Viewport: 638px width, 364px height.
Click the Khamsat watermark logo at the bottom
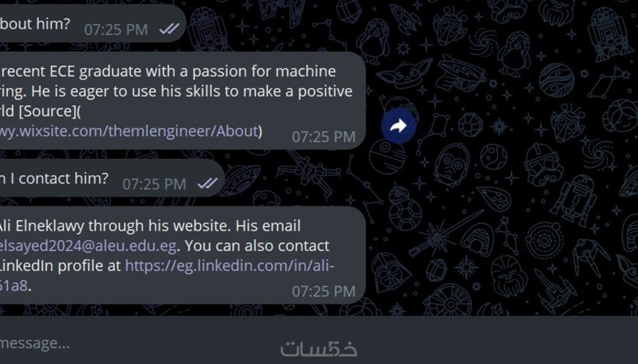tap(319, 349)
